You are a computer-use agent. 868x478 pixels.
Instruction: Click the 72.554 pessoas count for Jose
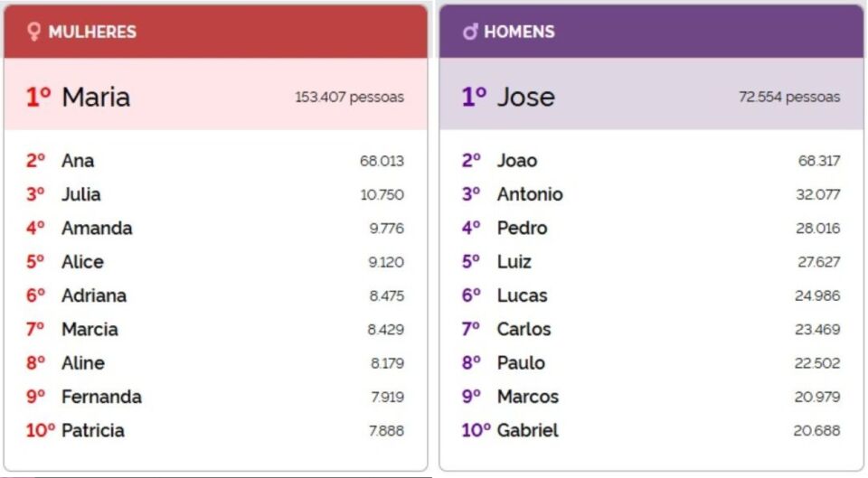click(x=789, y=97)
